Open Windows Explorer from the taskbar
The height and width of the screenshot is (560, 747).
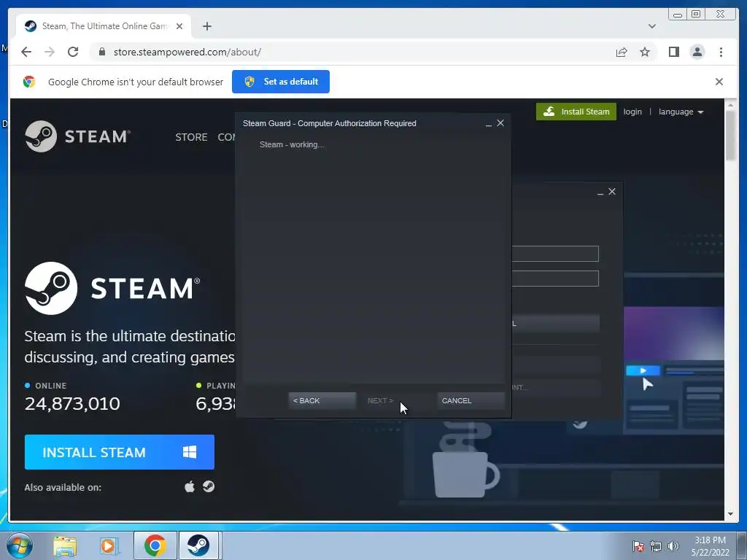pos(65,545)
